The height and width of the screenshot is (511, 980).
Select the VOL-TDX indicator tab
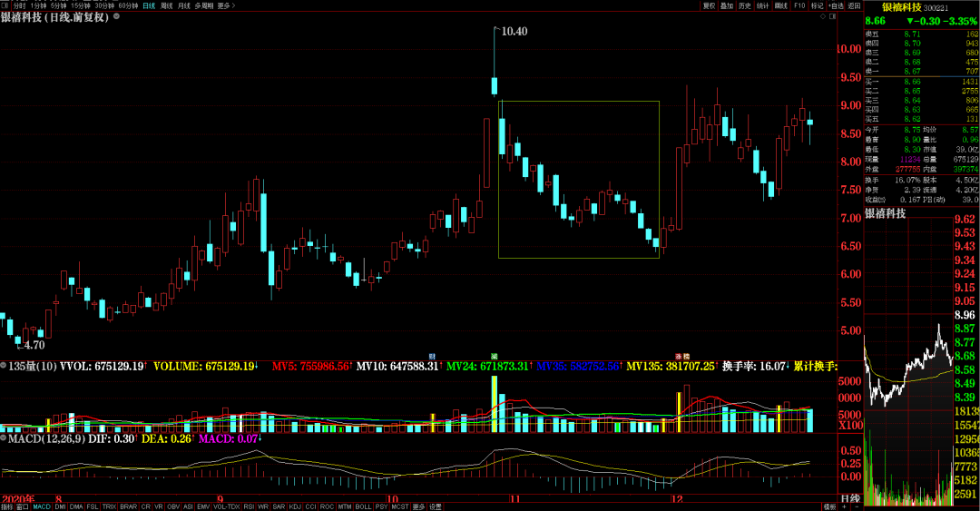pyautogui.click(x=227, y=506)
